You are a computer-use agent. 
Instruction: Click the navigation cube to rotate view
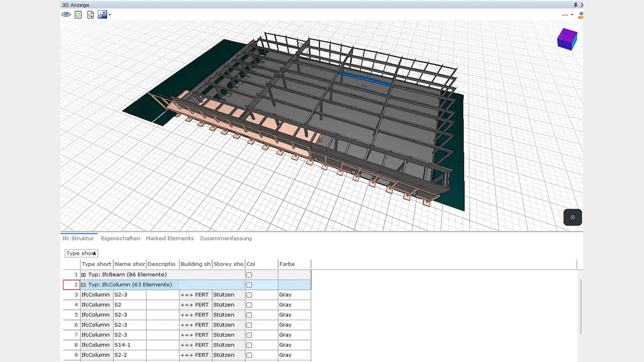[567, 39]
